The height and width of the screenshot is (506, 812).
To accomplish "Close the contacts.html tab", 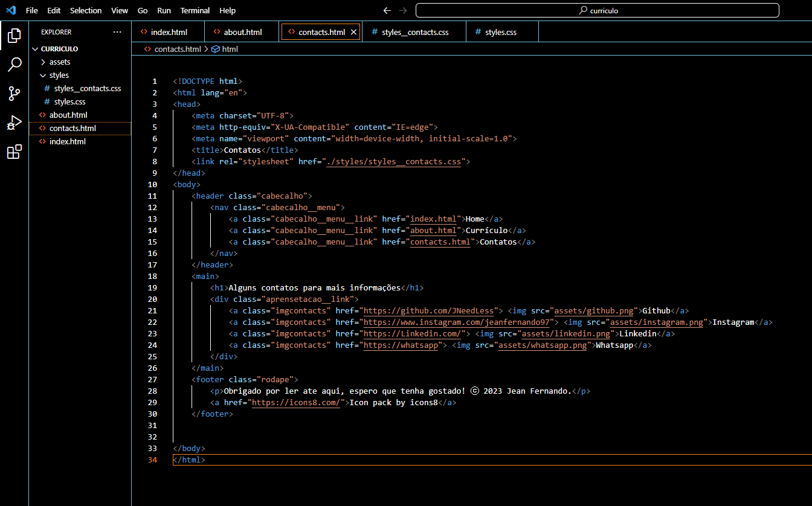I will pos(354,32).
